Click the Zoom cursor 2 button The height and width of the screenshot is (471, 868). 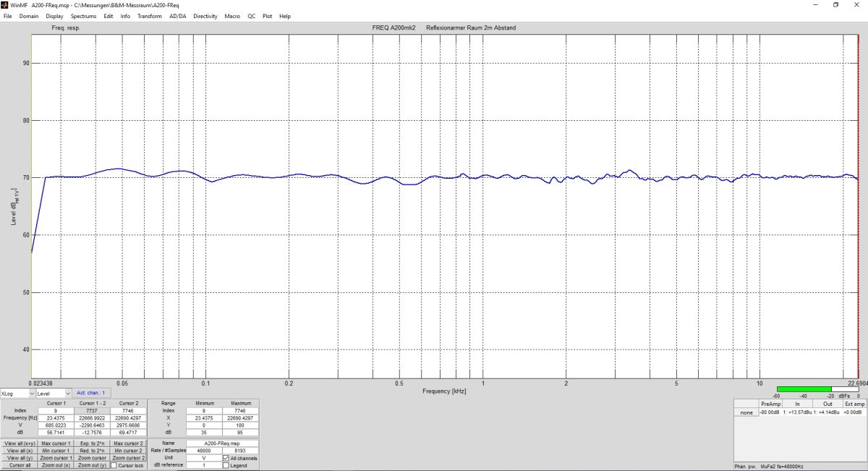point(128,458)
